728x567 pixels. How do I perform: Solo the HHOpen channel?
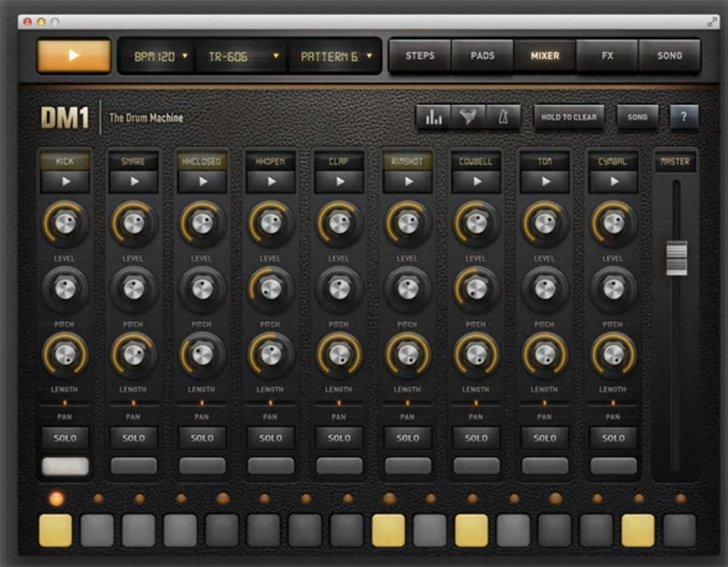click(x=271, y=438)
